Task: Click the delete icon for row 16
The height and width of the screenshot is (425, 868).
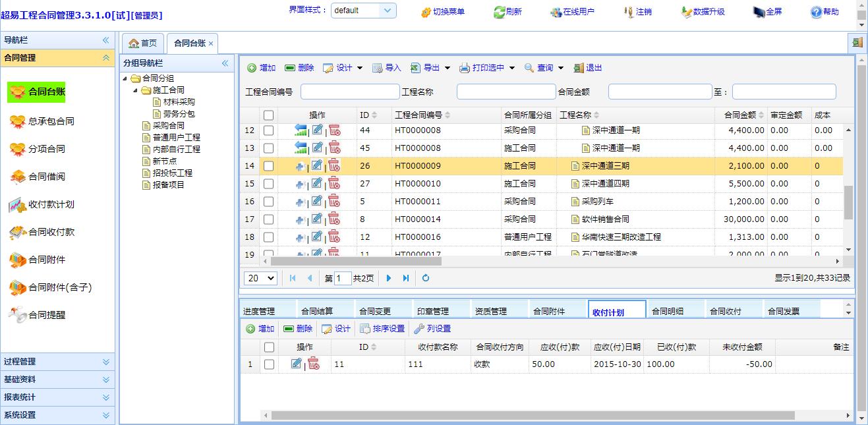Action: pyautogui.click(x=334, y=201)
